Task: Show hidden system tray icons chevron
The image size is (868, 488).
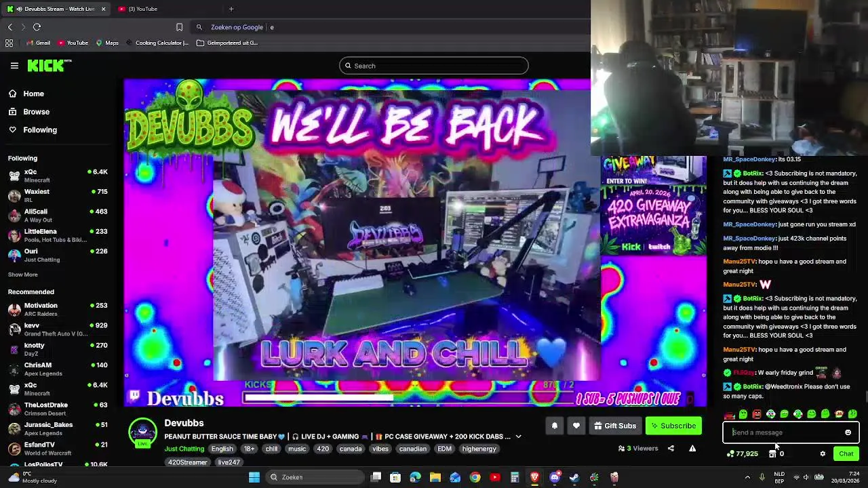Action: [747, 477]
